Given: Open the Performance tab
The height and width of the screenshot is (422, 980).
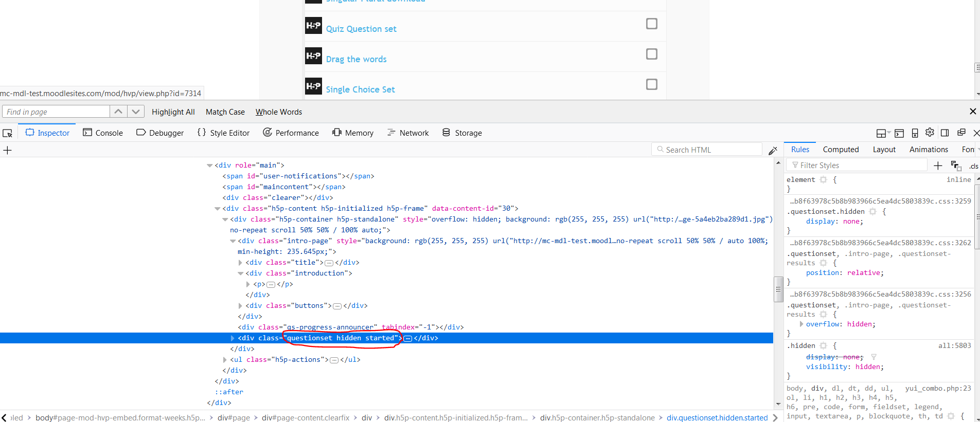Looking at the screenshot, I should 291,133.
